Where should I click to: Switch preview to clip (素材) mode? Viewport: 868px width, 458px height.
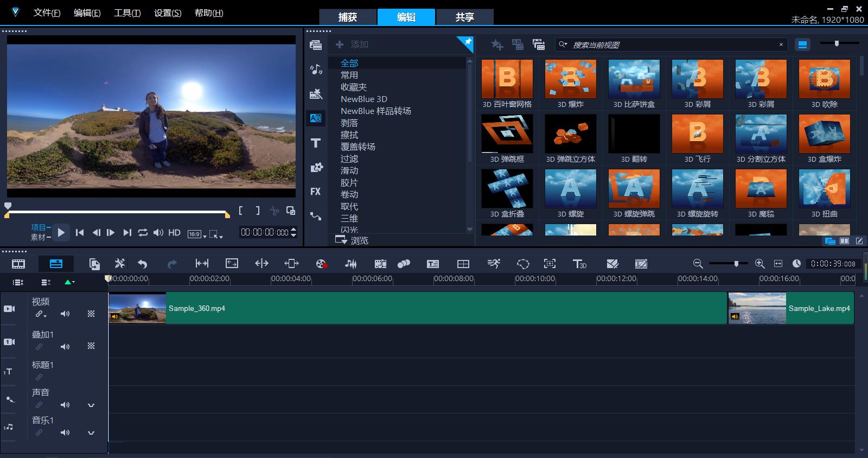pos(40,237)
